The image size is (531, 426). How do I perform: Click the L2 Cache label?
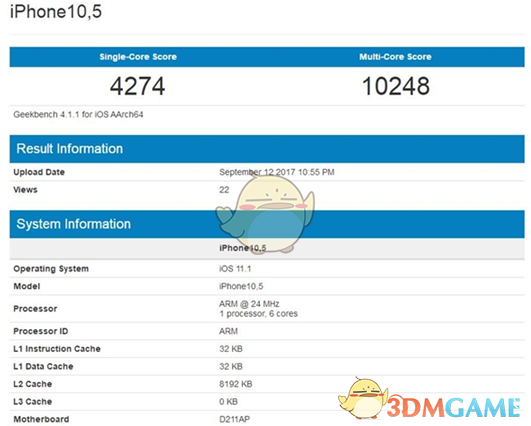[33, 384]
